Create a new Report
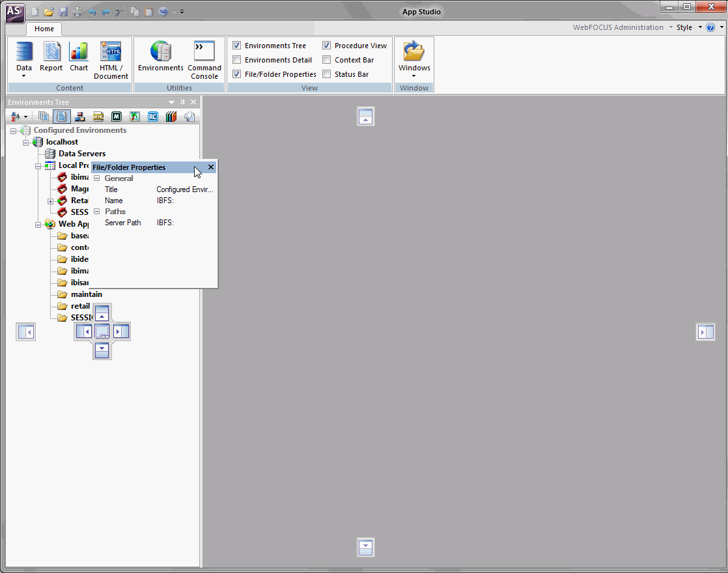 coord(51,57)
